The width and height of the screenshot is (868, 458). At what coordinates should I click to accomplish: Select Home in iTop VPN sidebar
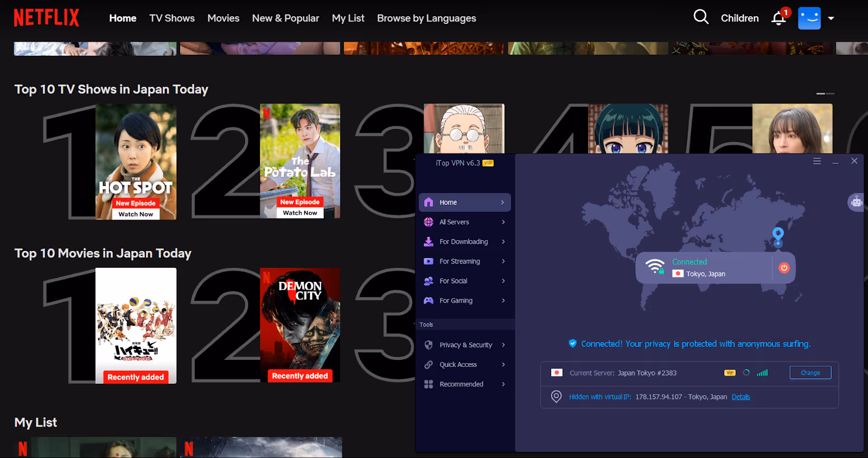click(465, 202)
